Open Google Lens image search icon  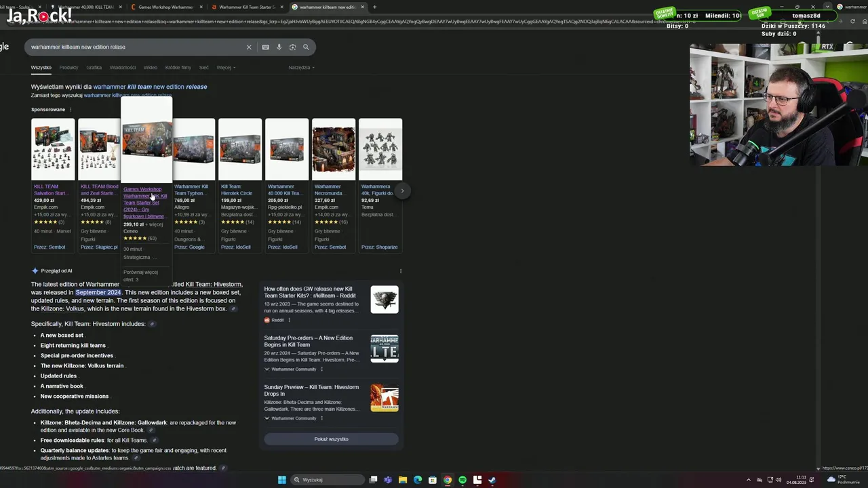[292, 47]
